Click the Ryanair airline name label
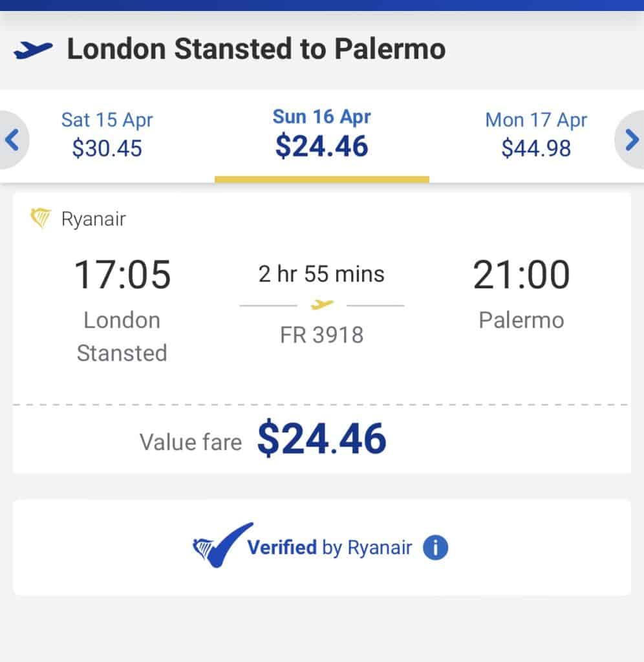This screenshot has height=662, width=644. point(93,219)
